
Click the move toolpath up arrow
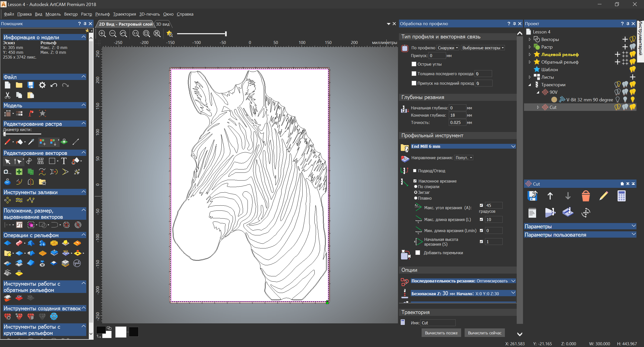(x=550, y=196)
